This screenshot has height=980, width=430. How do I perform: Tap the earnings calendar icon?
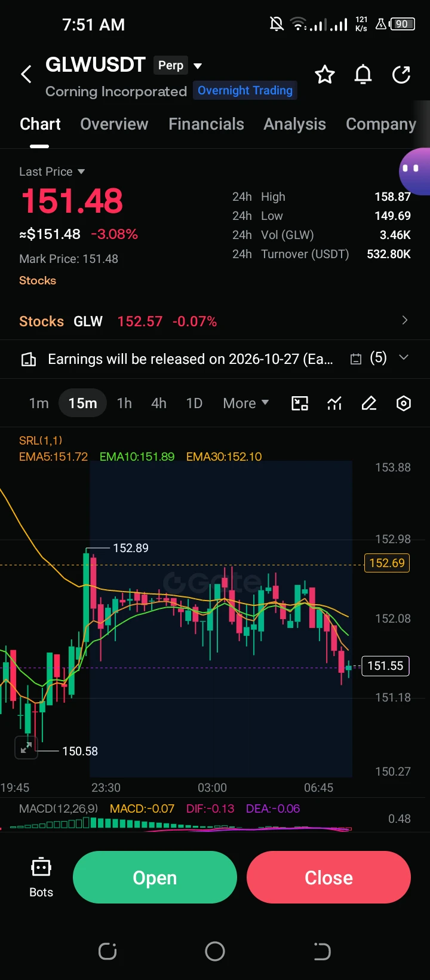356,359
